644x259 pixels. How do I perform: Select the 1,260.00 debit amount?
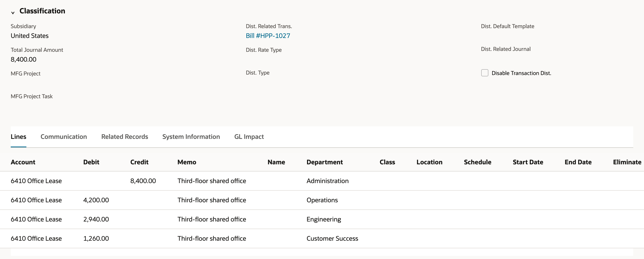[x=96, y=238]
